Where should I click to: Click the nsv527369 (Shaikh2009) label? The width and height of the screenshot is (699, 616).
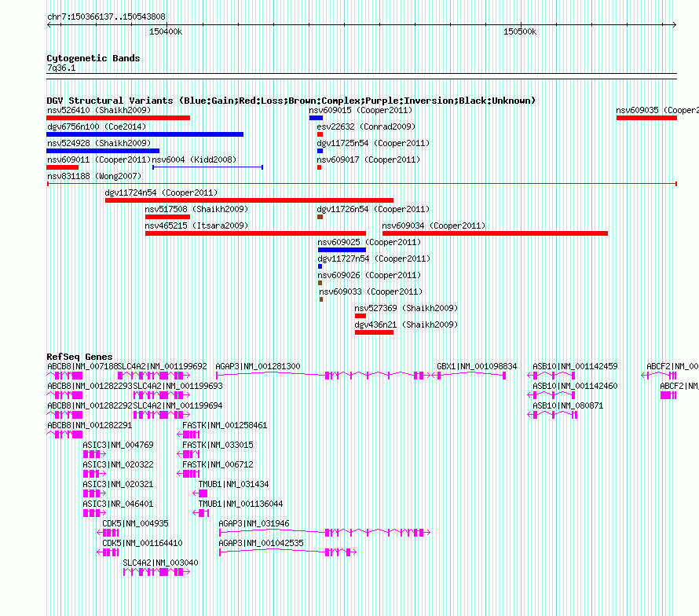click(406, 308)
